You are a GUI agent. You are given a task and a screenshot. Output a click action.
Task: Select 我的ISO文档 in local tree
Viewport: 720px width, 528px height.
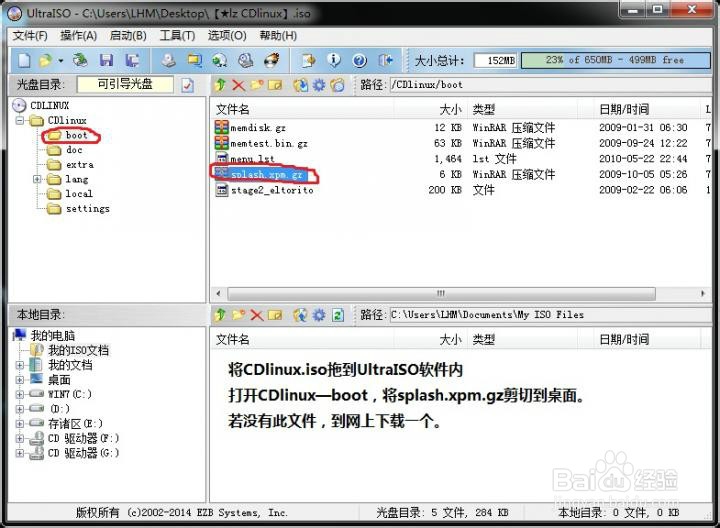79,351
